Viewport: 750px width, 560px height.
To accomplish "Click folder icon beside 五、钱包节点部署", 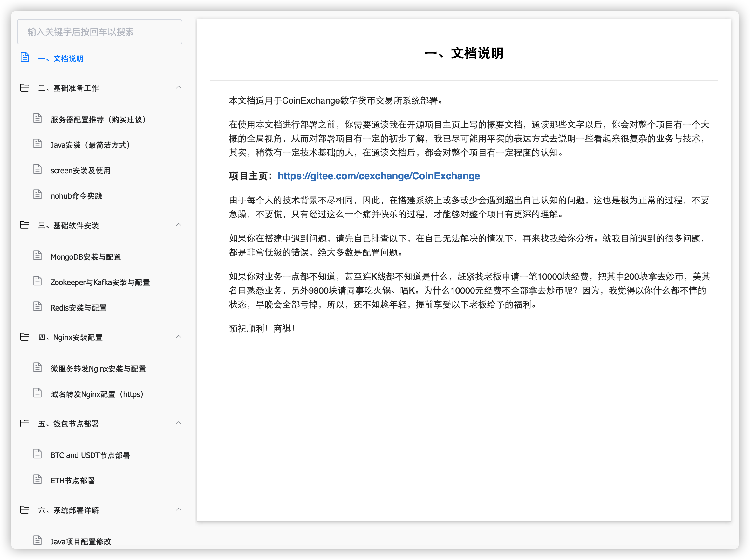I will [25, 423].
